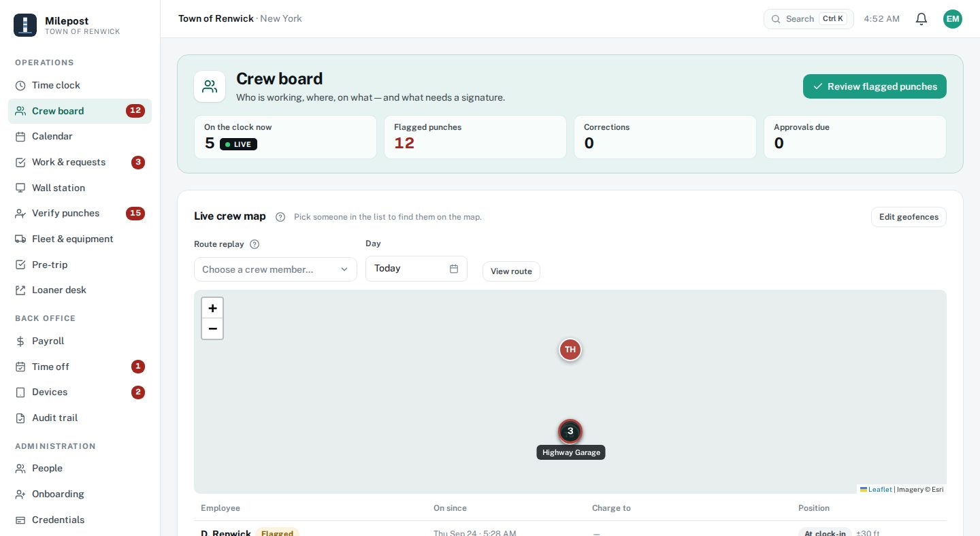Show the Route replay help icon

click(255, 244)
